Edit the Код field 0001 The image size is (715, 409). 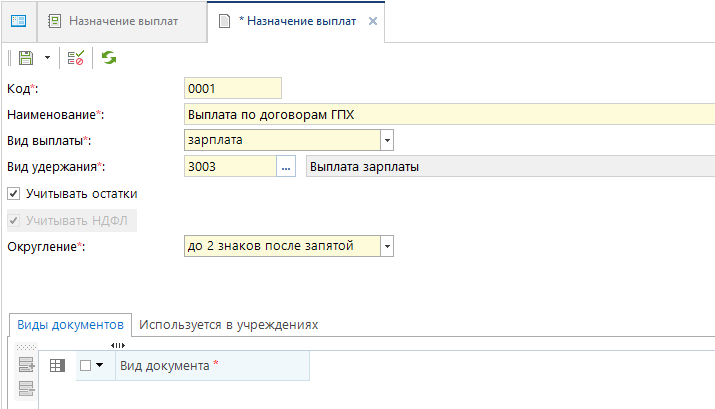pos(233,88)
